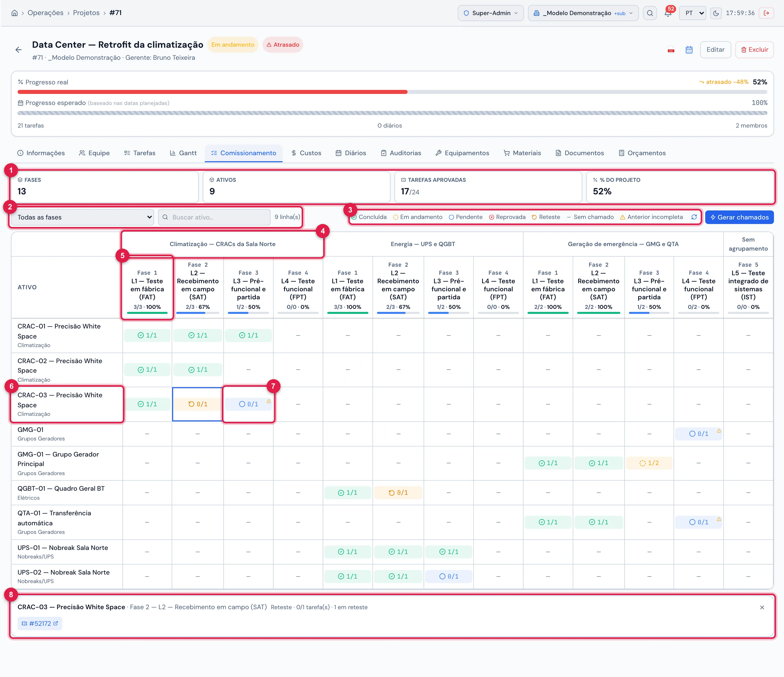Click CRAC-01 Fase 1 completed 1/1 cell
The height and width of the screenshot is (677, 784).
coord(147,335)
